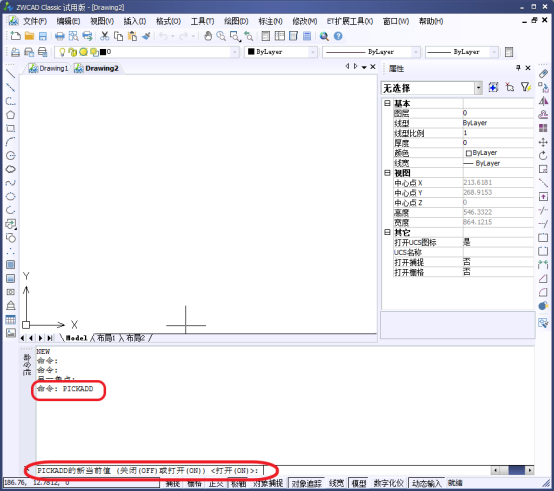Open the 无选择 selection dropdown
The height and width of the screenshot is (491, 554).
(x=432, y=88)
